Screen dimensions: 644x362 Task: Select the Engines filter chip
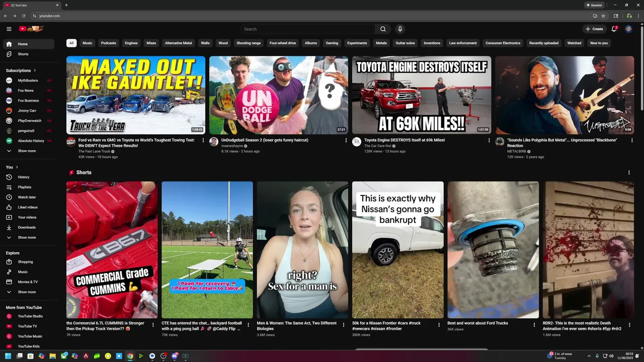(131, 43)
